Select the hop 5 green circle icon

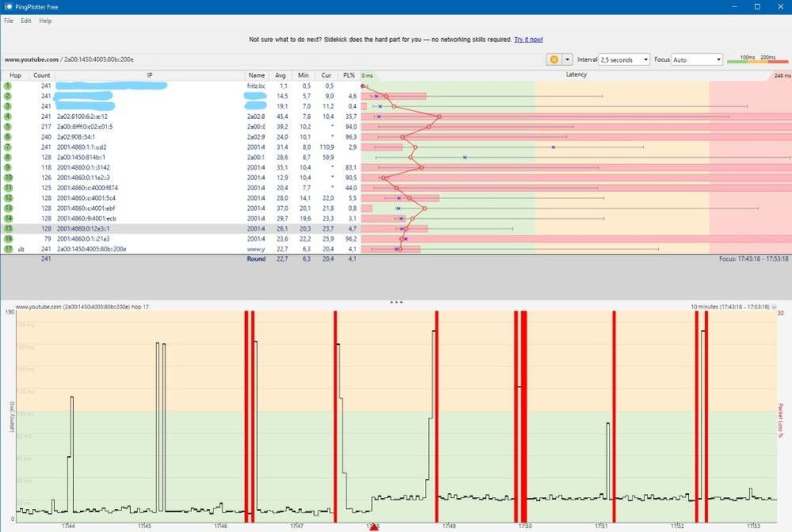click(x=8, y=127)
